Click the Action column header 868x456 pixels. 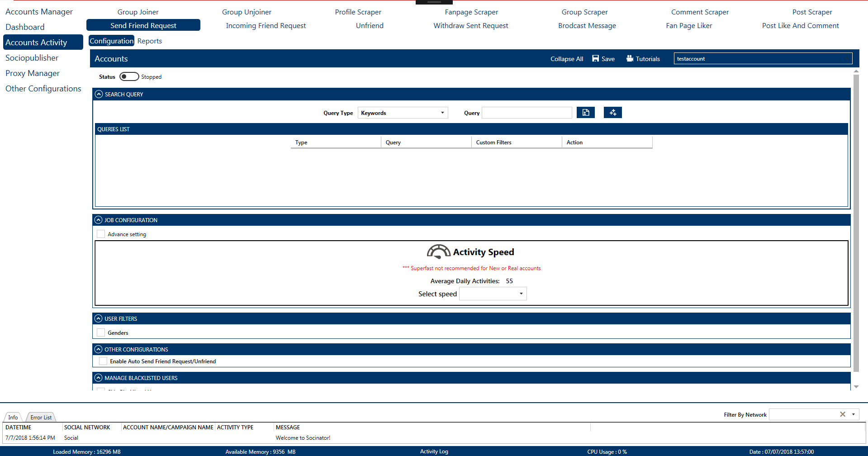click(607, 142)
